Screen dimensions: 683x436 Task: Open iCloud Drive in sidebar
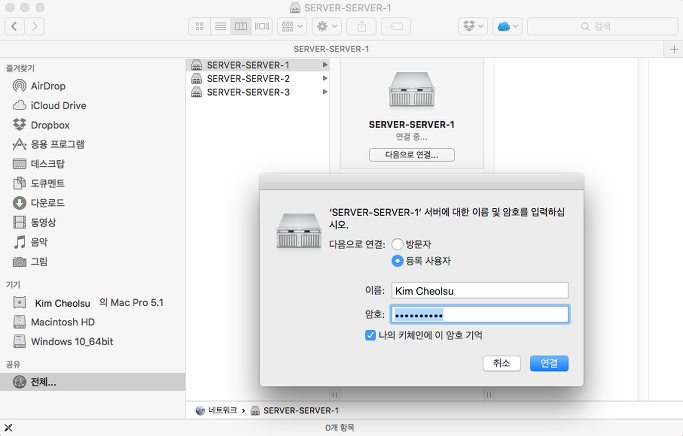pos(50,105)
